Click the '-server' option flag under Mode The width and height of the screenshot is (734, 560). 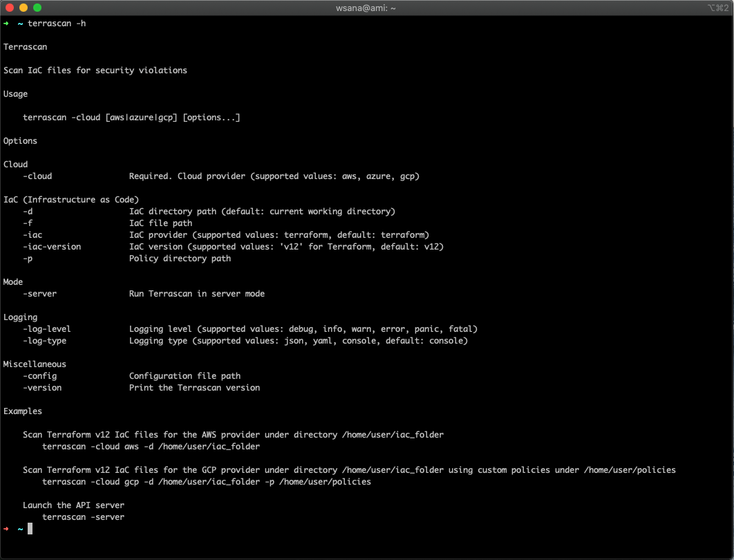[x=40, y=294]
